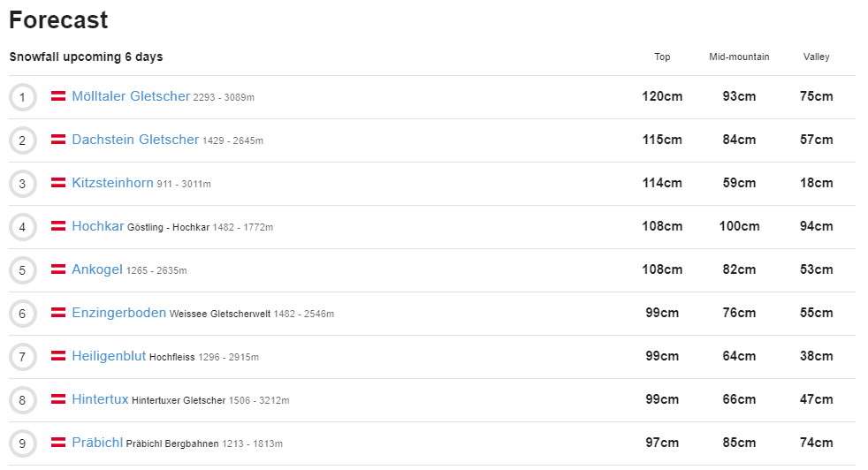Click the Austrian flag next to Kitzsteinhorn
Image resolution: width=868 pixels, height=470 pixels.
coord(58,183)
